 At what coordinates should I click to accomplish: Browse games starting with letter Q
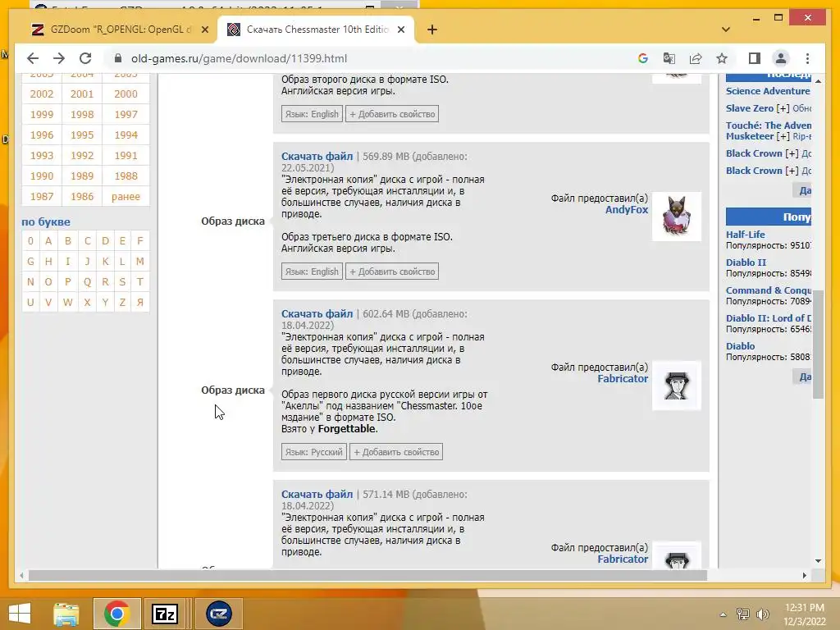point(87,281)
